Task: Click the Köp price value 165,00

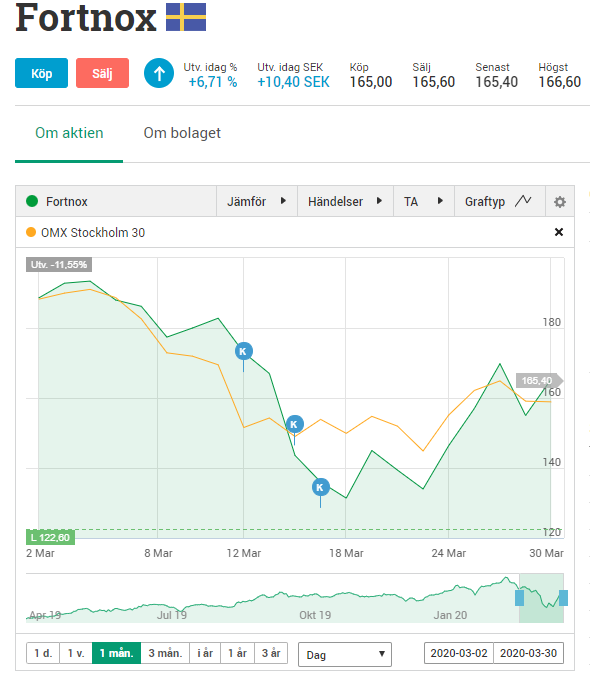Action: [x=371, y=82]
